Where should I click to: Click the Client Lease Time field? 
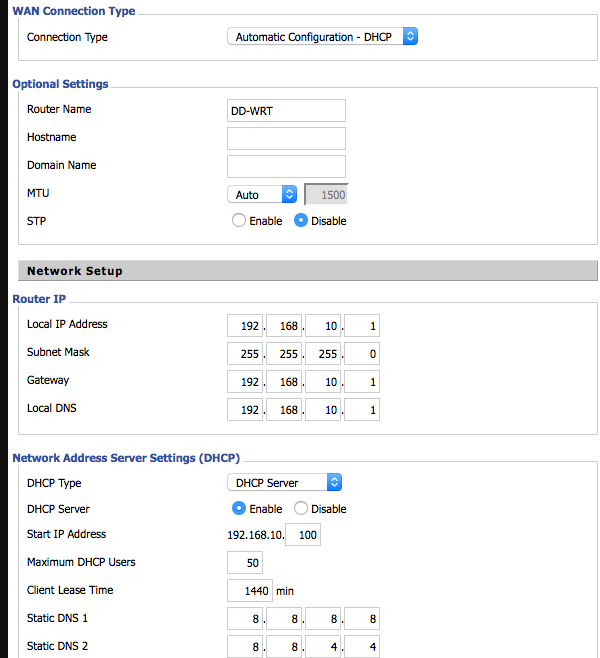click(249, 591)
